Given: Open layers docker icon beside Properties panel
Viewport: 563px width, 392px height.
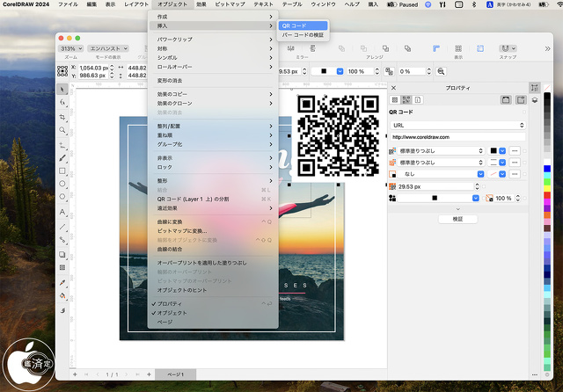Looking at the screenshot, I should click(535, 100).
